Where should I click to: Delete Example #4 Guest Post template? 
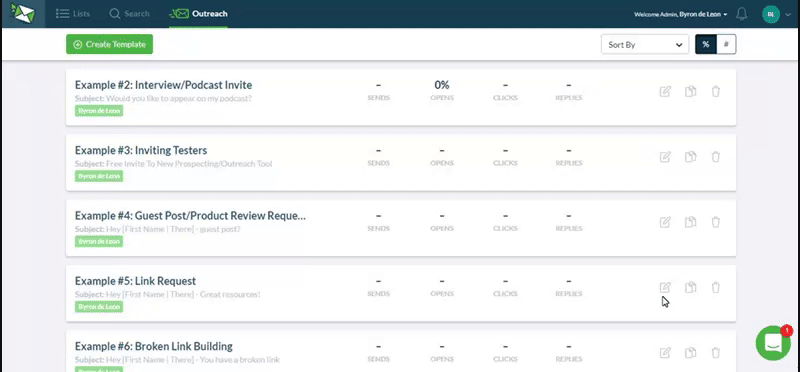[716, 222]
